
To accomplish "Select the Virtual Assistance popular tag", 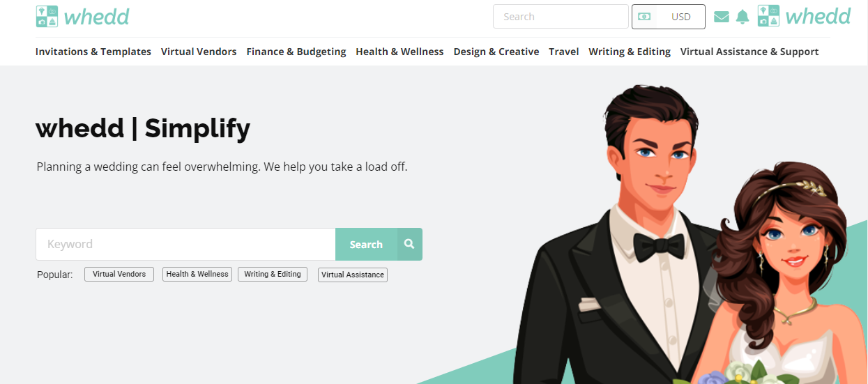I will point(353,275).
